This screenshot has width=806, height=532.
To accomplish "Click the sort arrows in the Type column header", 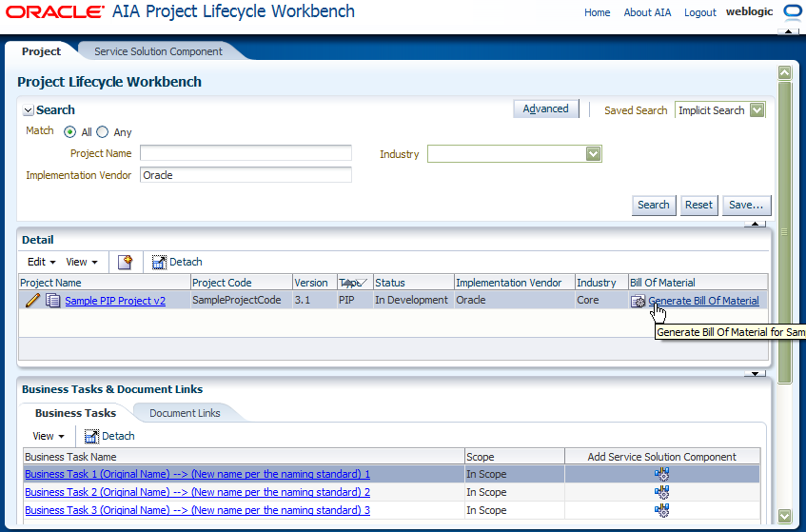I will tap(354, 283).
